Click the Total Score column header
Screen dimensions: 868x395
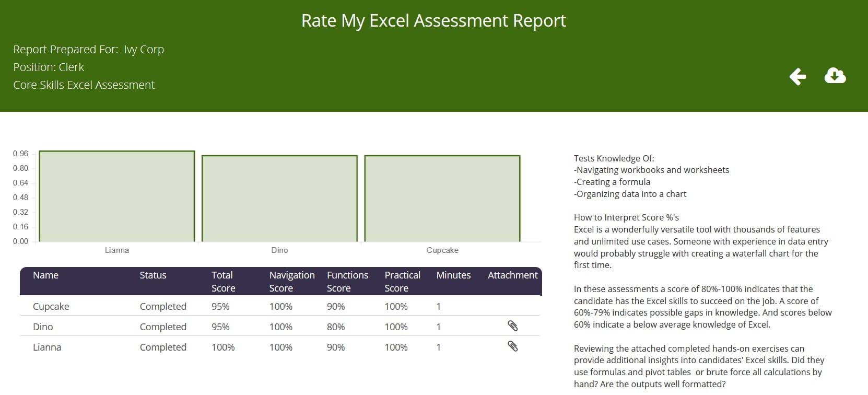point(223,281)
